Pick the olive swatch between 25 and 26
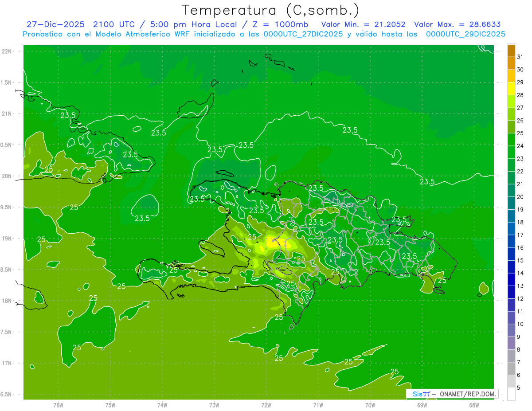This screenshot has width=532, height=411. (511, 127)
